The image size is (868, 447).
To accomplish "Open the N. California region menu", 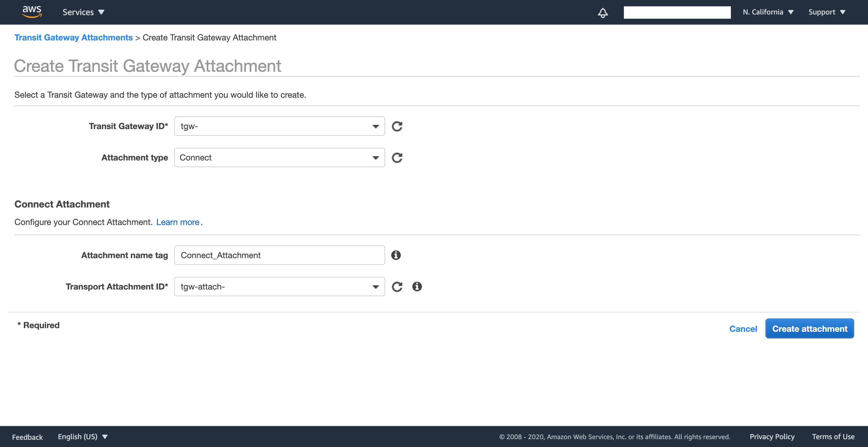I will pos(768,12).
